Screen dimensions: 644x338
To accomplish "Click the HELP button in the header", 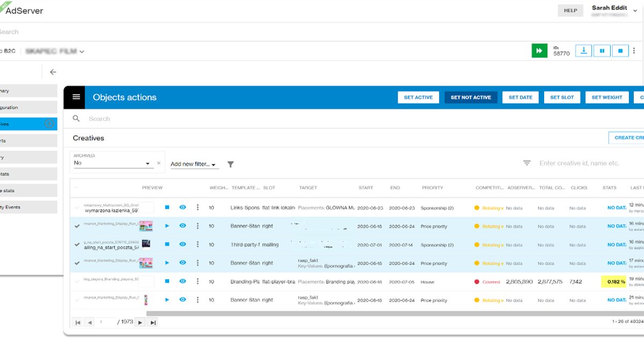I will pyautogui.click(x=570, y=10).
